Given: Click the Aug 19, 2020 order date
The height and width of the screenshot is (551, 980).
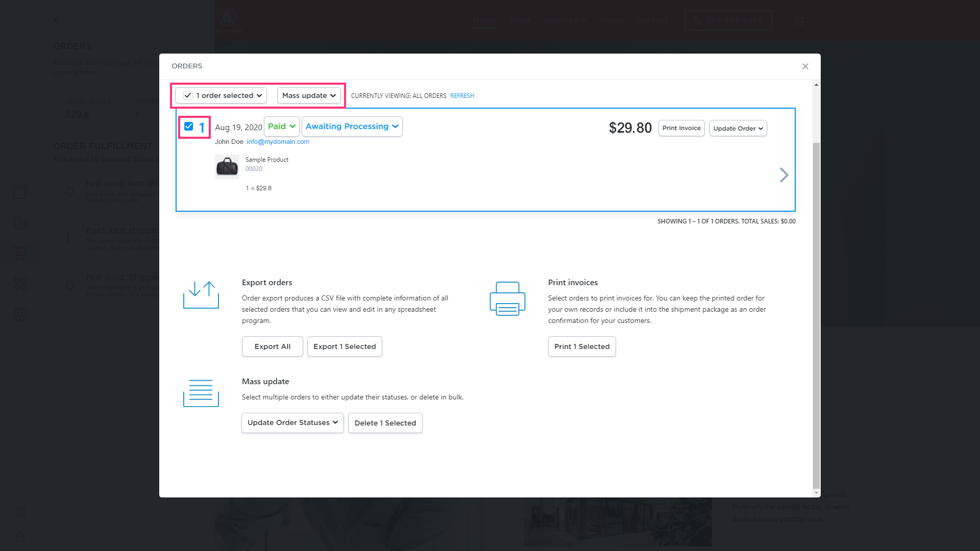Looking at the screenshot, I should (x=238, y=128).
